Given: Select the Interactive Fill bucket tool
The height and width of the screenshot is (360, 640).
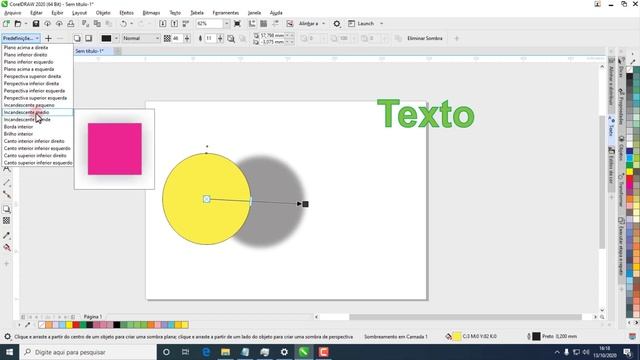Looking at the screenshot, I should point(7,247).
